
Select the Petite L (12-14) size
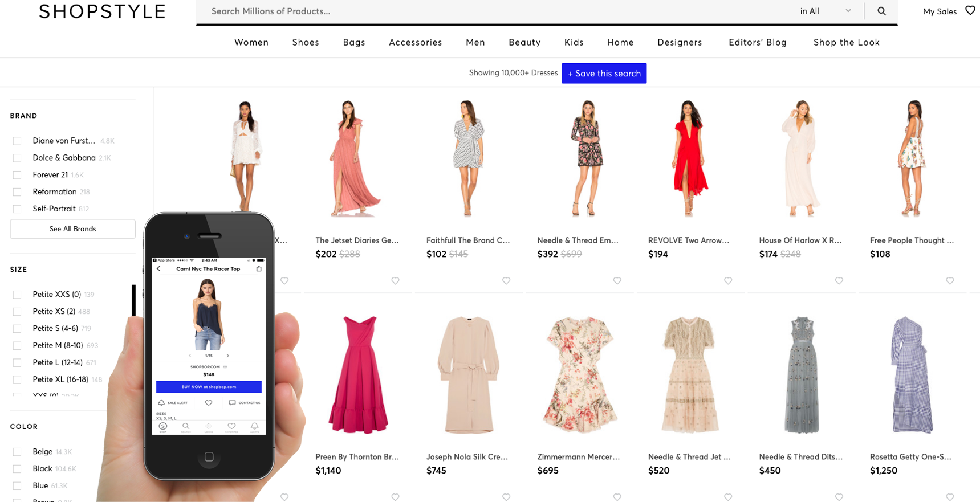17,363
